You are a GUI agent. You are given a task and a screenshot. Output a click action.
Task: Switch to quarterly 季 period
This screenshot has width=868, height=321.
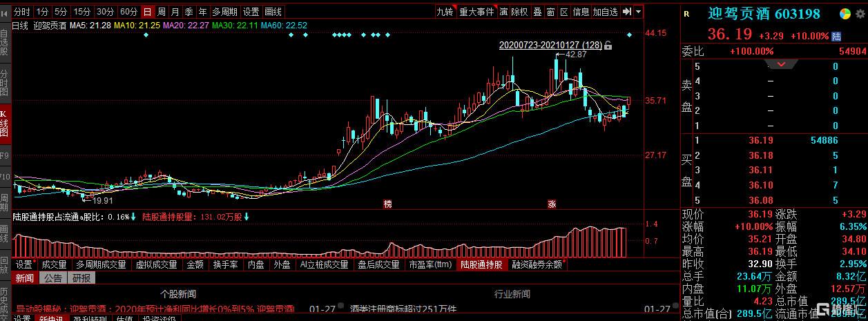pos(189,12)
